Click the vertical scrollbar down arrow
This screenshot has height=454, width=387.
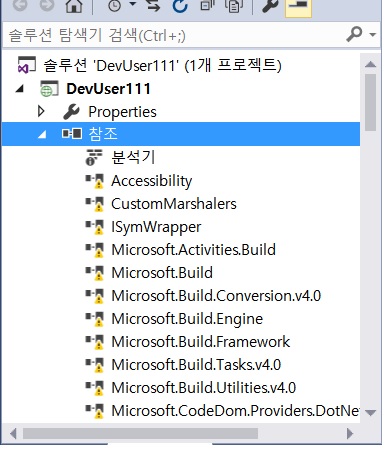click(x=371, y=413)
